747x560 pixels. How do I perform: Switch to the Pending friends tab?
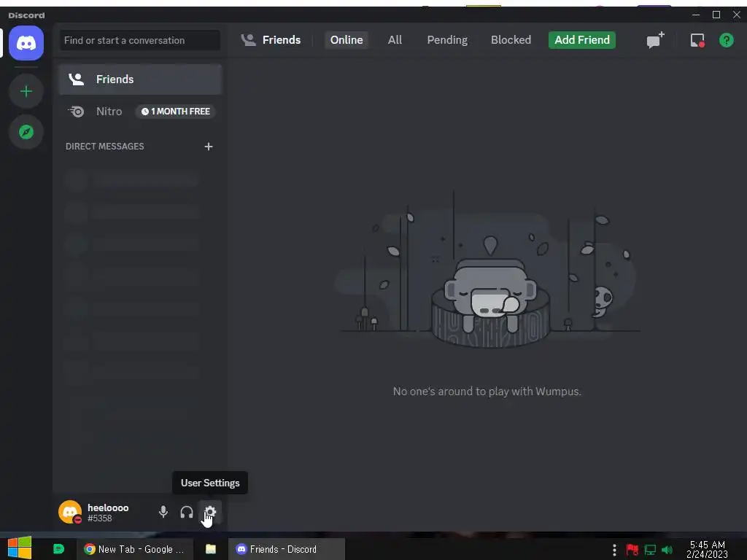pyautogui.click(x=447, y=40)
